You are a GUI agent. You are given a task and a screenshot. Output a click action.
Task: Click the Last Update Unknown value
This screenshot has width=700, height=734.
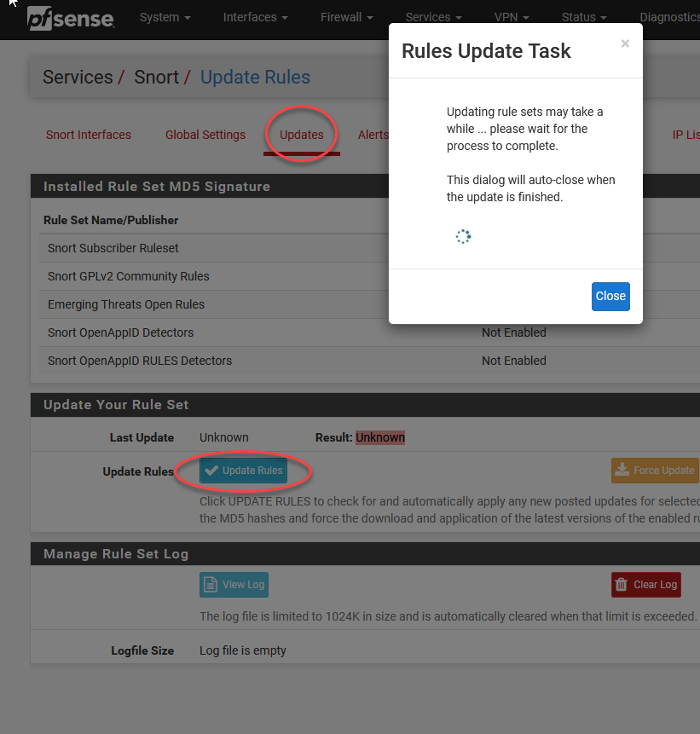(224, 437)
